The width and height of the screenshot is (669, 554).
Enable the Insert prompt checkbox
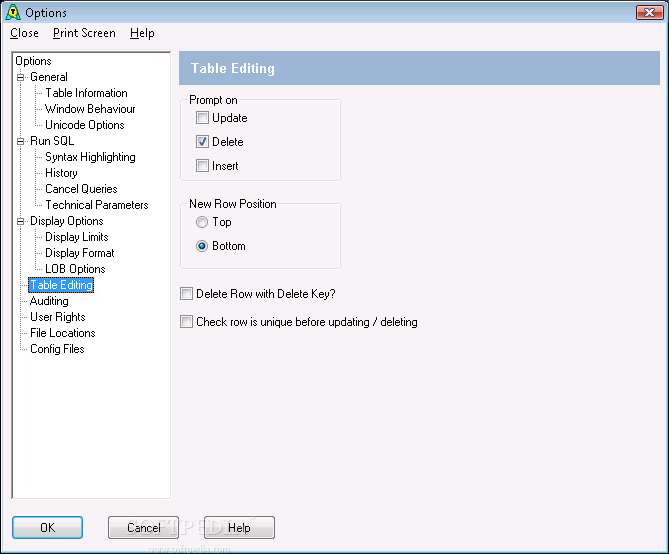pyautogui.click(x=202, y=166)
